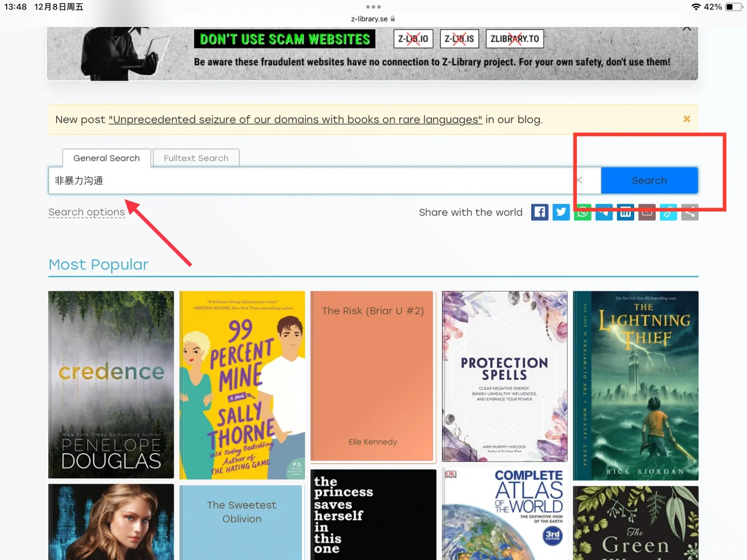Share via WhatsApp icon
This screenshot has height=560, width=747.
[x=583, y=212]
